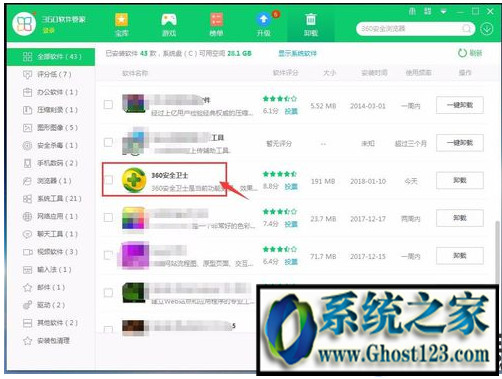Viewport: 502px width, 379px height.
Task: Click the 360安全卫士 green plus icon
Action: point(134,180)
